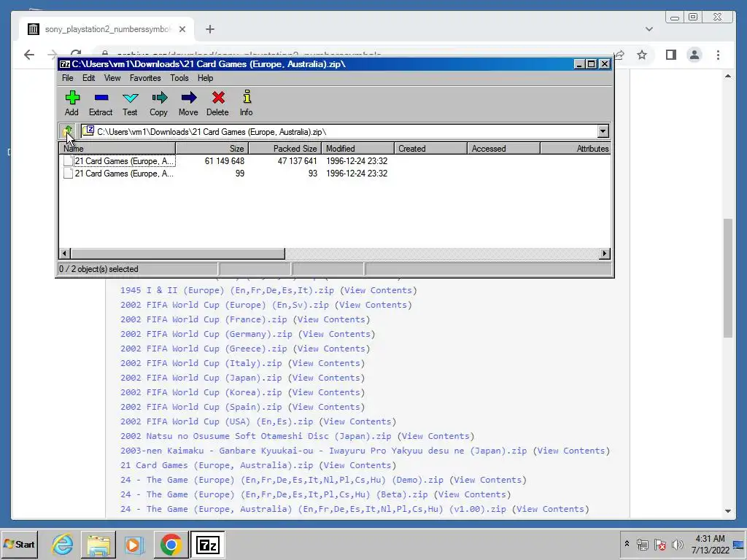
Task: Open 24 - The Game (Demo).zip link
Action: coord(282,480)
